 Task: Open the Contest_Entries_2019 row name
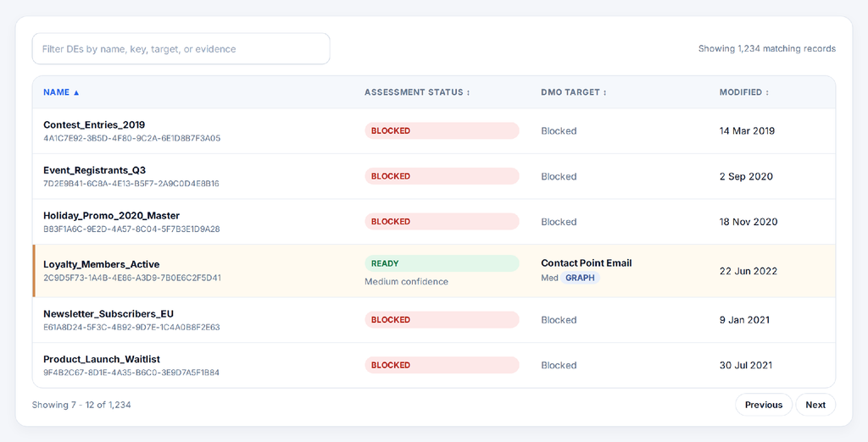94,125
